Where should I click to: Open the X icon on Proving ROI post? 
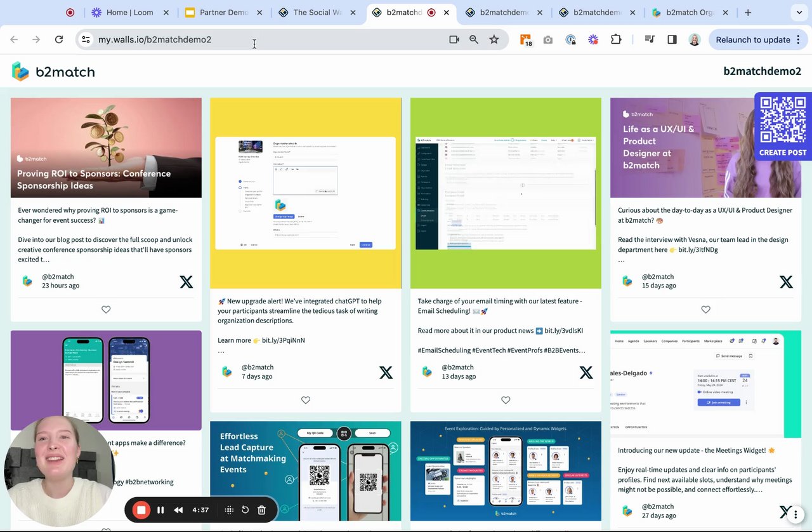coord(187,282)
